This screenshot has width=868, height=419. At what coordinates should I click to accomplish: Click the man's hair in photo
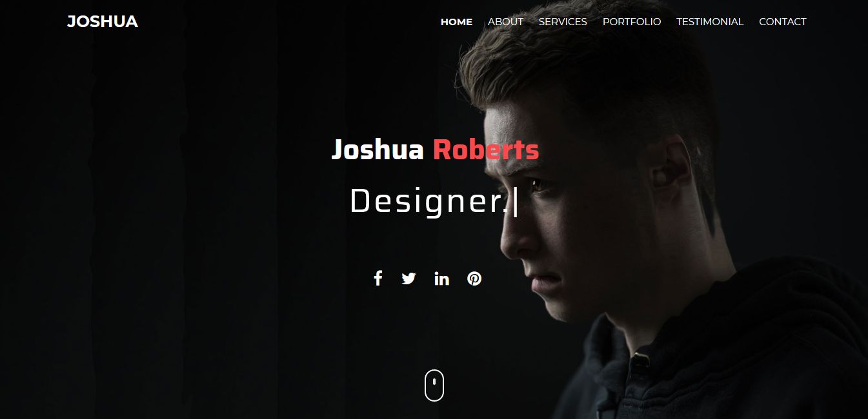594,64
